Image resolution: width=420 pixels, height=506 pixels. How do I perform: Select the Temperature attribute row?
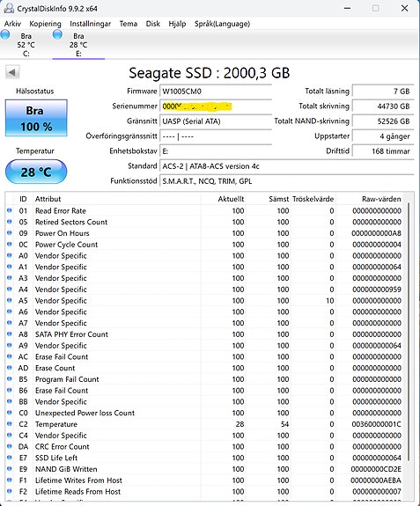click(204, 424)
